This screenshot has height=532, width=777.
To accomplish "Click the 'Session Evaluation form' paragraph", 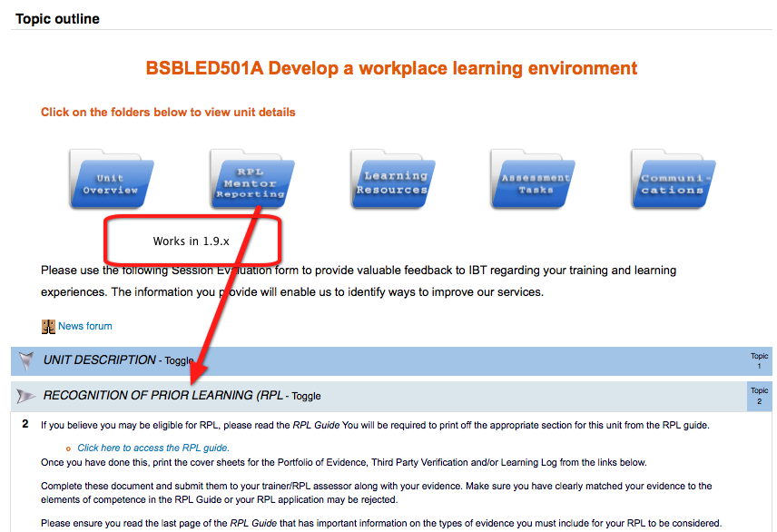I will coord(359,281).
